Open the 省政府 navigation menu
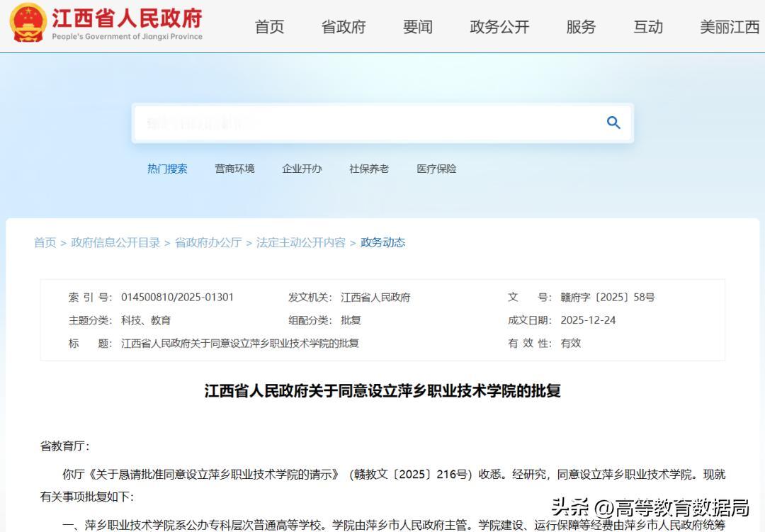 coord(343,27)
